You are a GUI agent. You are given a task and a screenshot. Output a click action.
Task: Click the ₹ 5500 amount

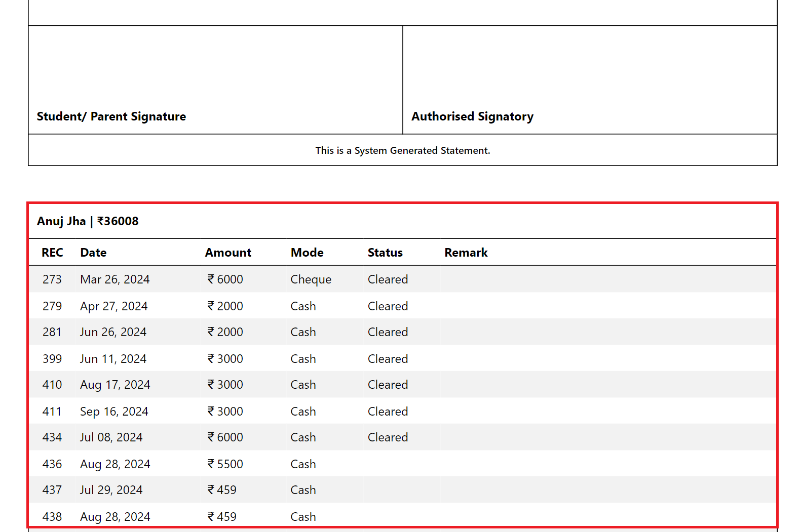coord(225,464)
